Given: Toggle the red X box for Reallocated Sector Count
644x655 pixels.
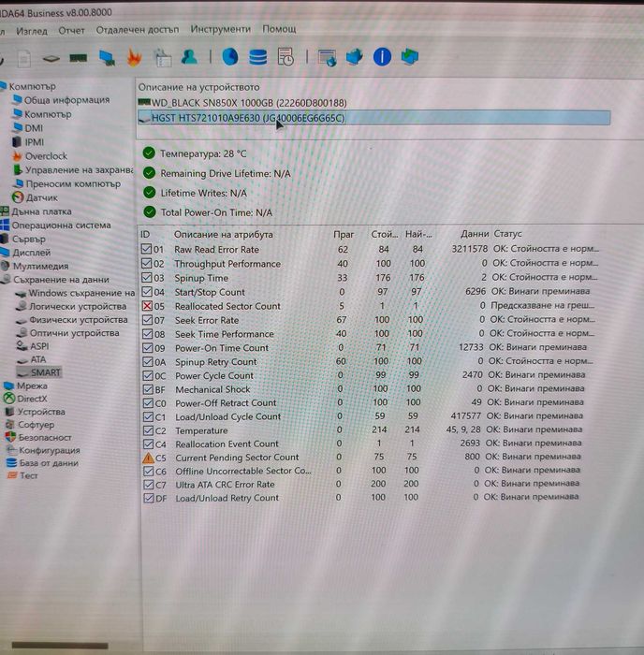Looking at the screenshot, I should point(147,306).
